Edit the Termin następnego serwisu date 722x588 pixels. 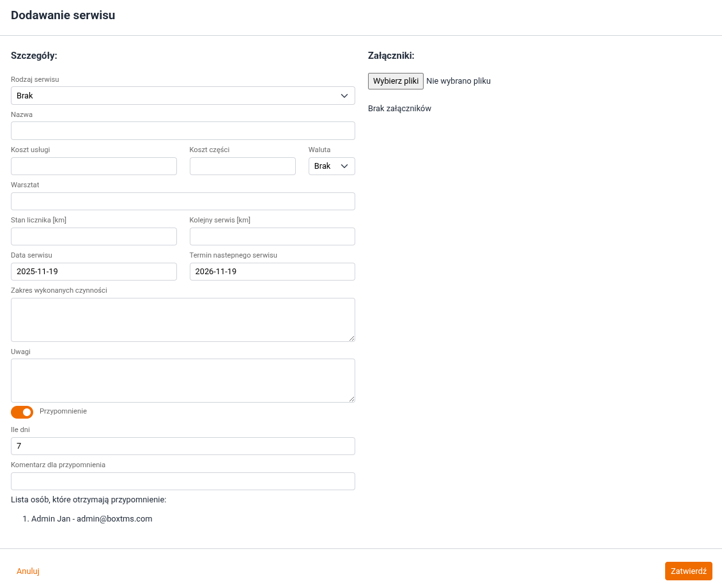pos(272,272)
